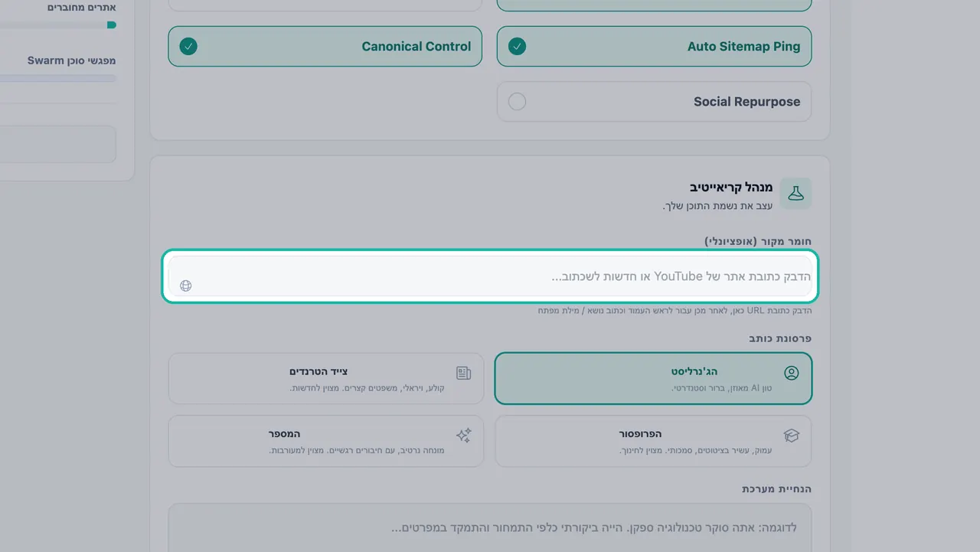Image resolution: width=980 pixels, height=552 pixels.
Task: Click the אתרים מחוברים sidebar label
Action: [81, 8]
